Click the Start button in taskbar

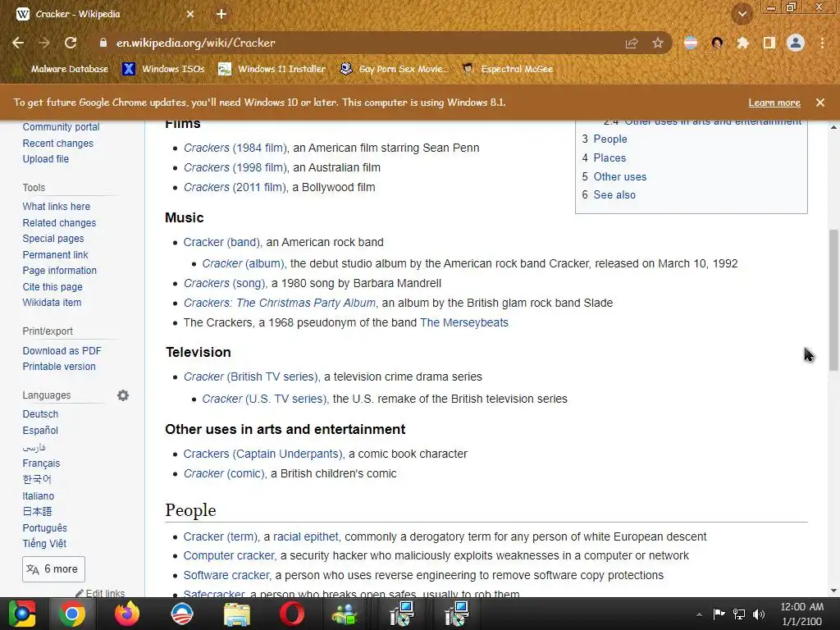[22, 614]
